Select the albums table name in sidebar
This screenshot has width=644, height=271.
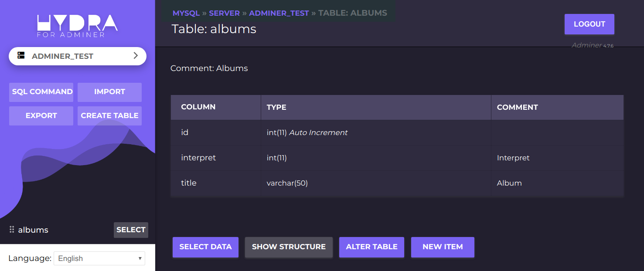[33, 230]
